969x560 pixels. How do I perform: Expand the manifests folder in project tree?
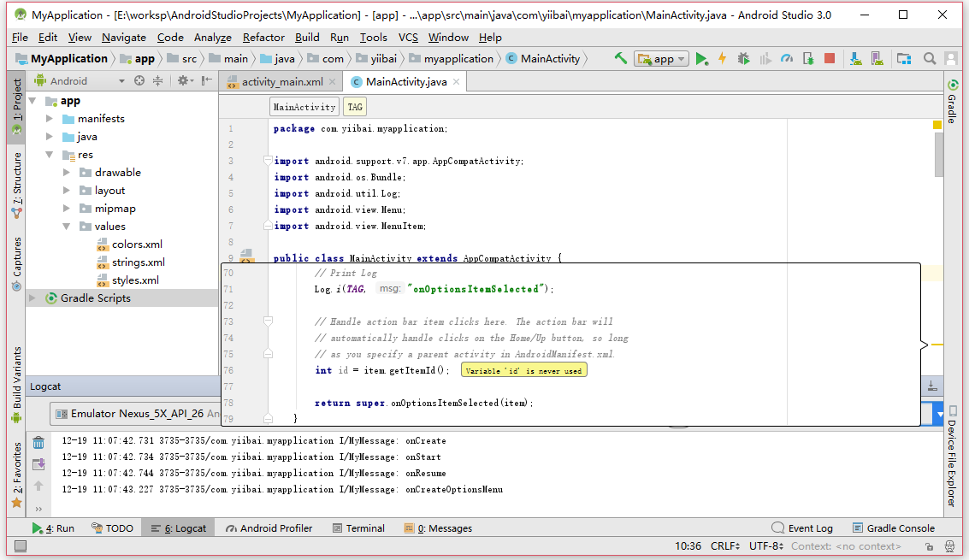pos(50,119)
